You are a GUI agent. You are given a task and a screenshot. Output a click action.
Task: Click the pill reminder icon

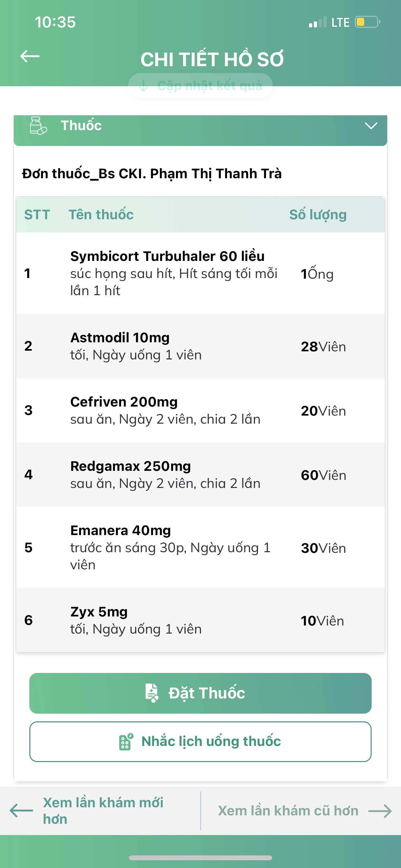[x=126, y=741]
